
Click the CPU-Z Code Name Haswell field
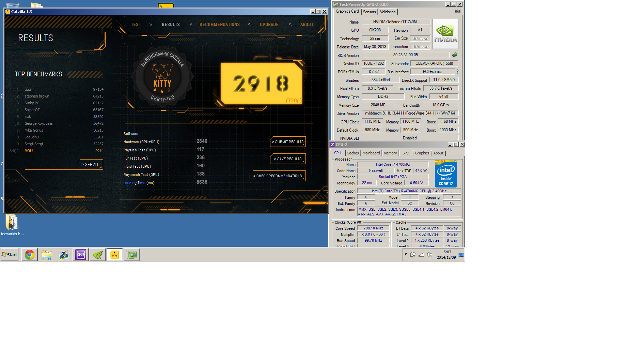376,170
